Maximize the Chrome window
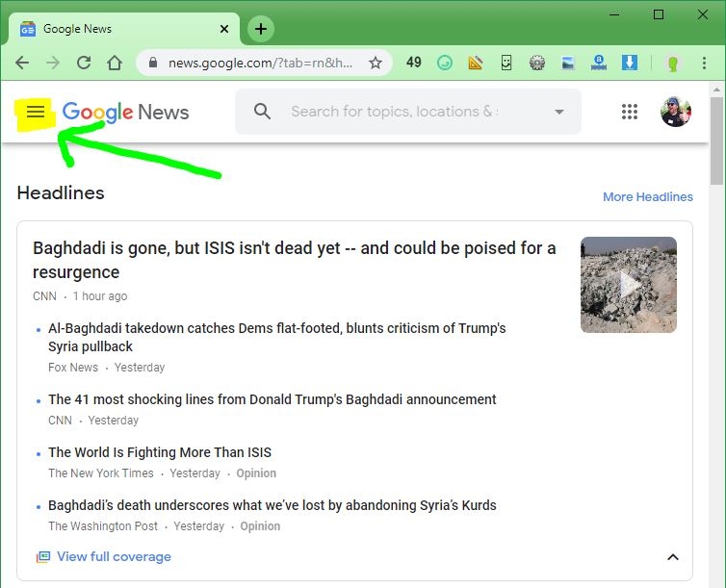 tap(659, 14)
